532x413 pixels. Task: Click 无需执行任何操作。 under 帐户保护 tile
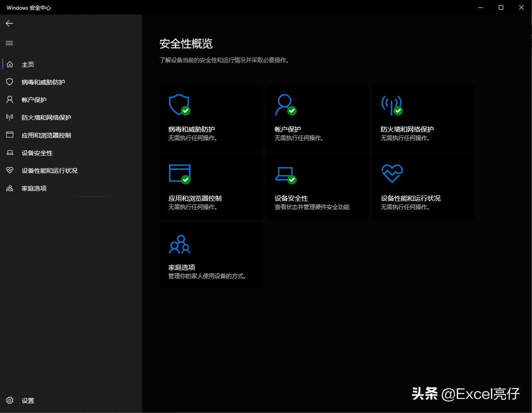[299, 138]
